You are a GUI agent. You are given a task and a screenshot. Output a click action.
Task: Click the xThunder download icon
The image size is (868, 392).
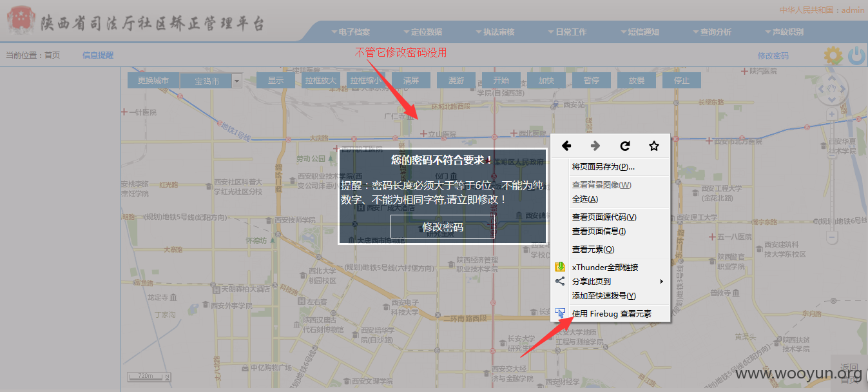click(560, 267)
